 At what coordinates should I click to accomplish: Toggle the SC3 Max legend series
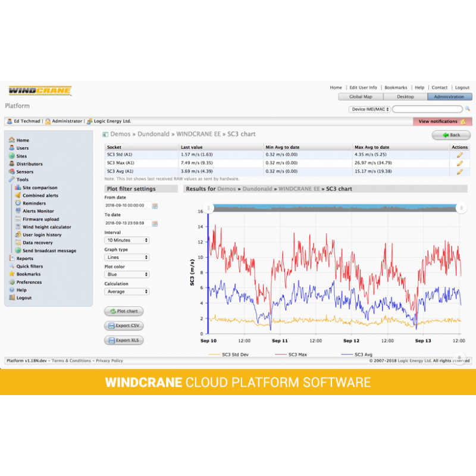[x=293, y=355]
